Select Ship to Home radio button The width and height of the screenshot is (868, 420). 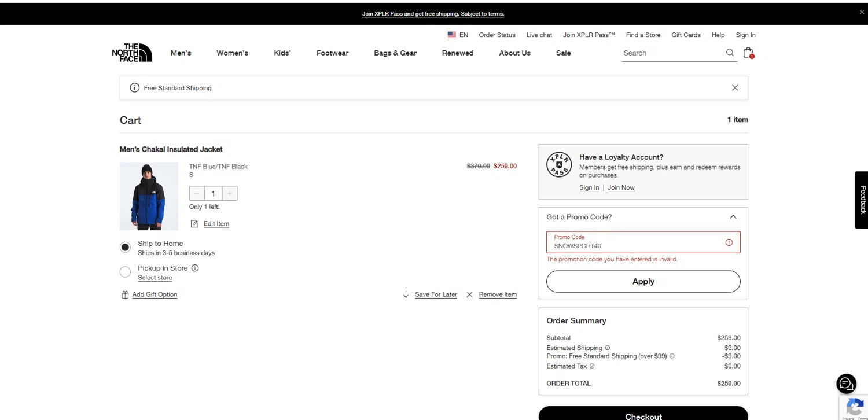125,248
